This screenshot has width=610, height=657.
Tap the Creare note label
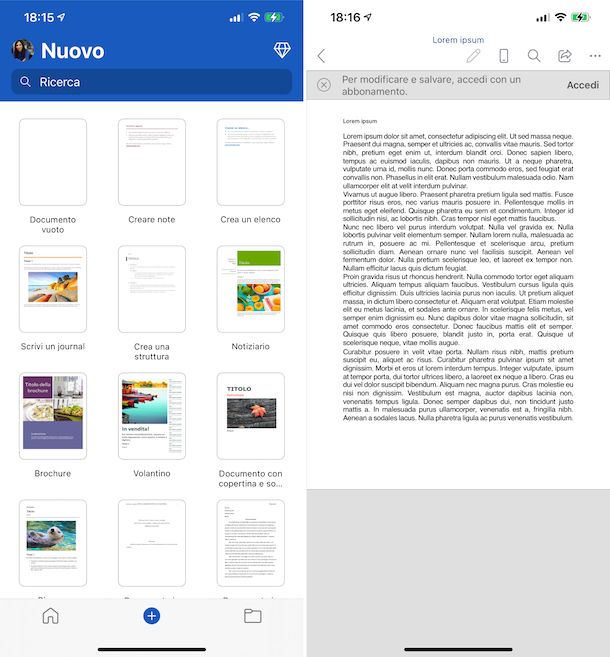coord(152,220)
